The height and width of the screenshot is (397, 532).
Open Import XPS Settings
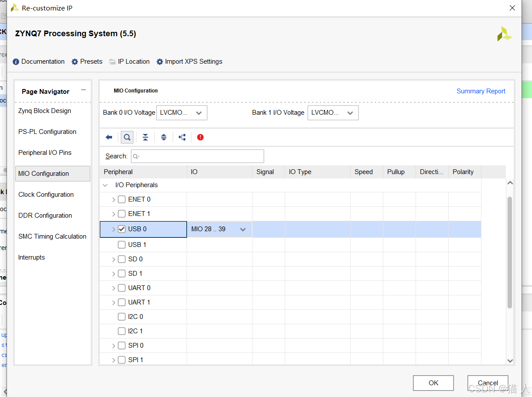tap(189, 62)
